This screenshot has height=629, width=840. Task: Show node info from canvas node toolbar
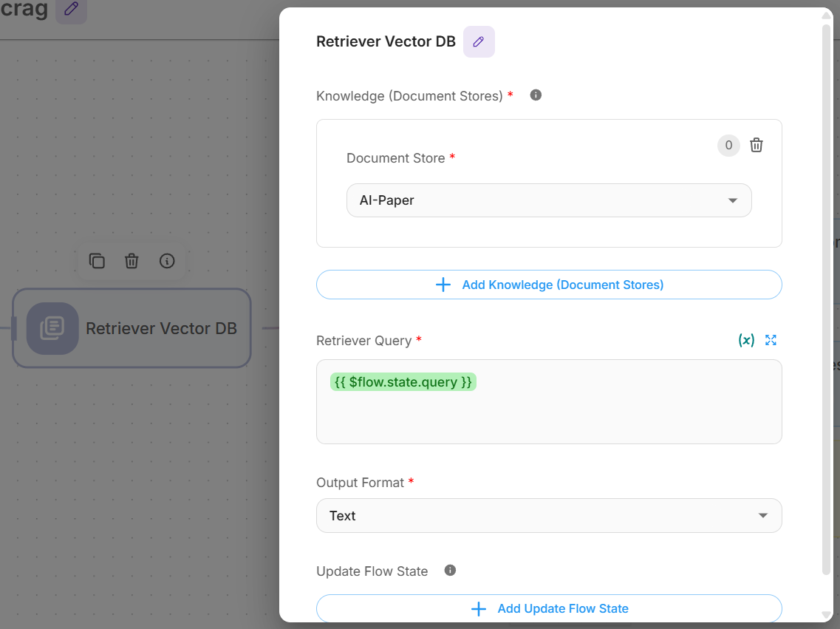167,261
